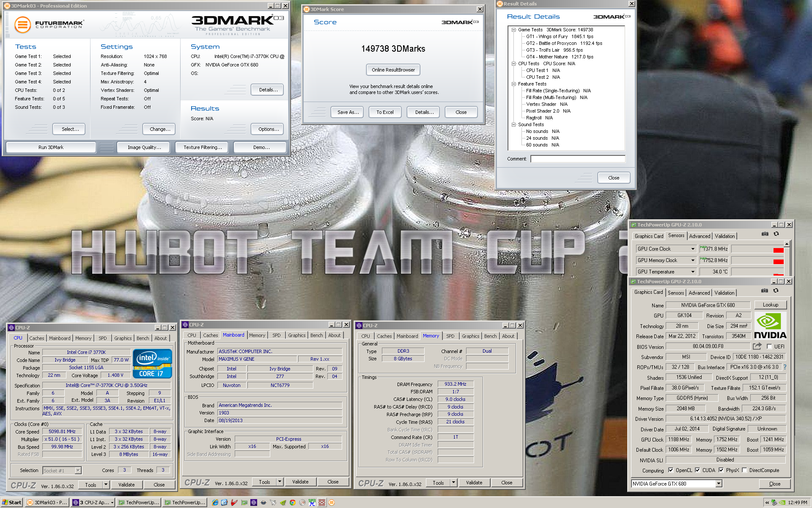Launch CPU-Z purple chip icon in quick launch

(254, 502)
